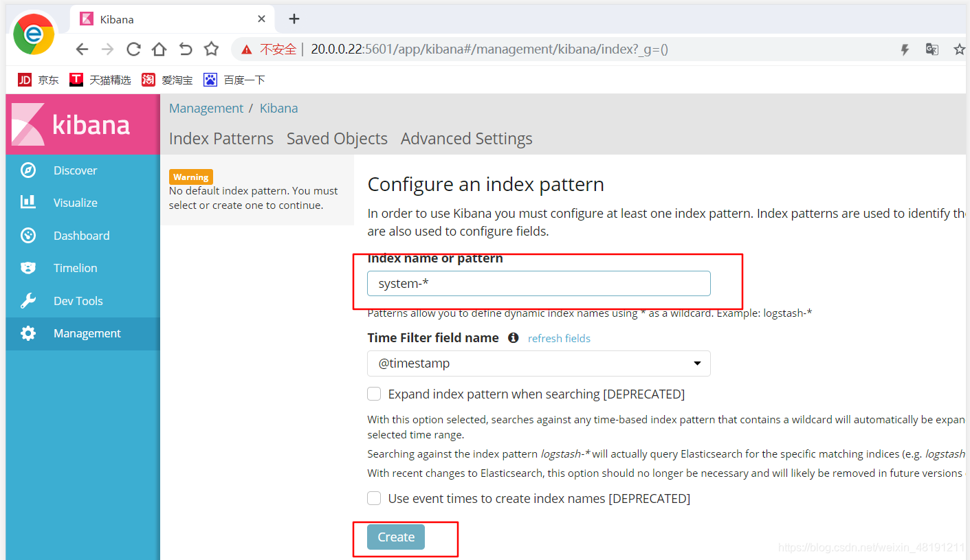This screenshot has height=560, width=970.
Task: Enable Expand index pattern when searching checkbox
Action: (374, 394)
